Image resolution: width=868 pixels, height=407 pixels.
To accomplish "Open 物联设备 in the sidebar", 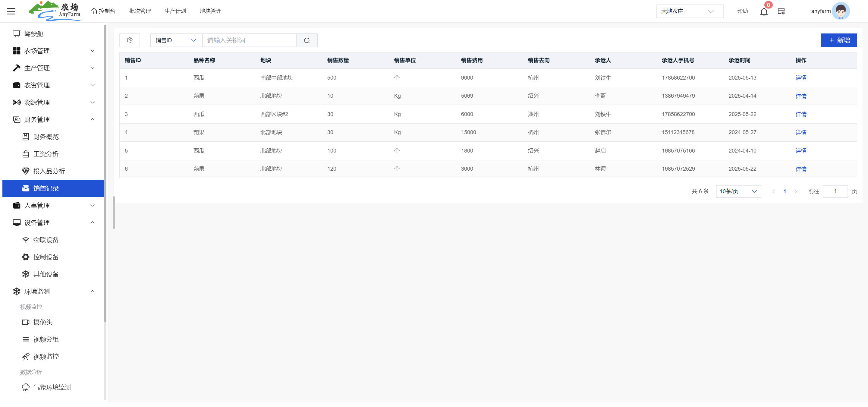I will coord(46,240).
